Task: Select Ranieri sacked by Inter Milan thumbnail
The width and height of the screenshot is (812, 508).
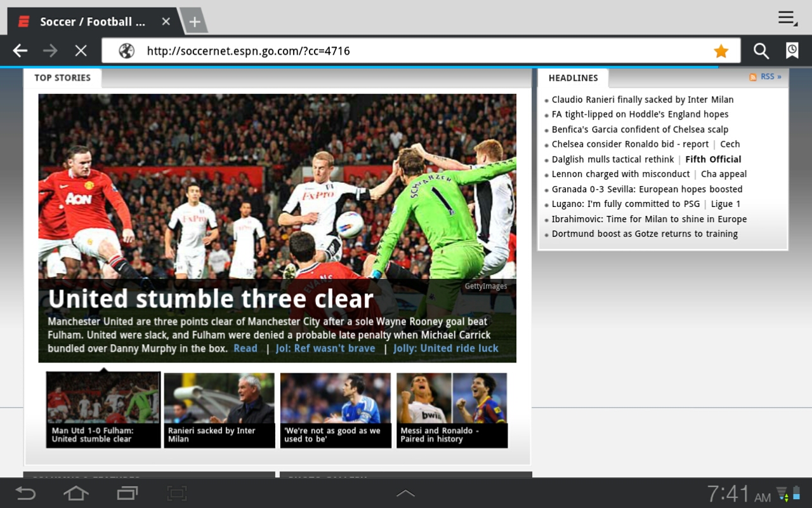Action: click(x=219, y=410)
